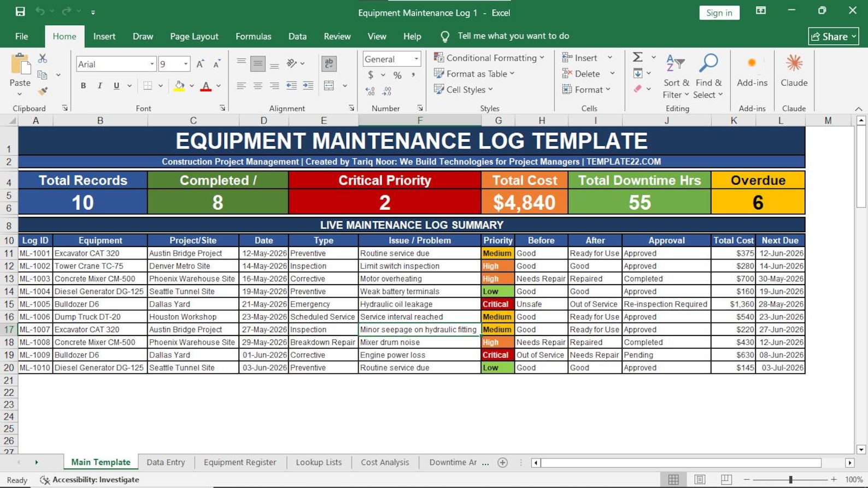Click the new sheet plus icon
This screenshot has height=488, width=868.
pos(503,462)
